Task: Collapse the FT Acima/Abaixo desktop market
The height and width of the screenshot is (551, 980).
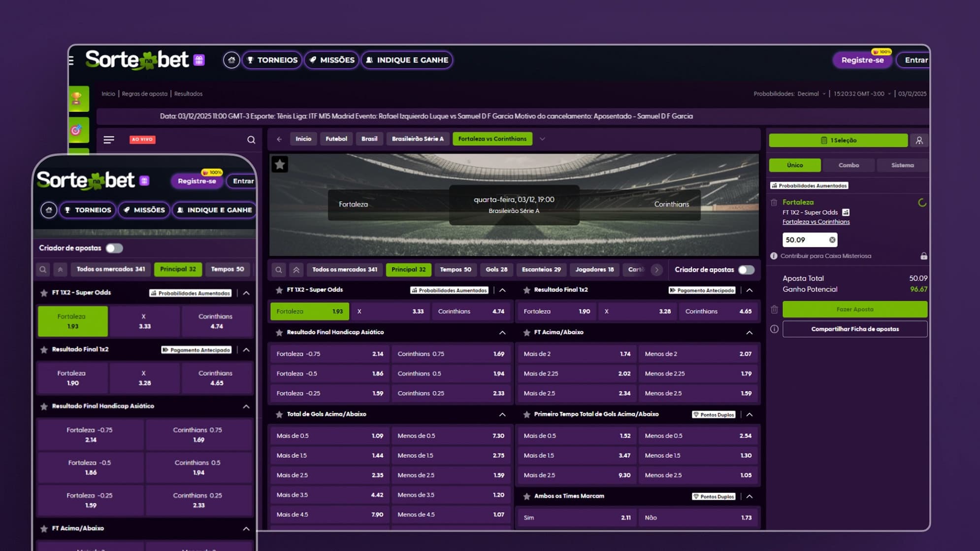Action: (x=749, y=333)
